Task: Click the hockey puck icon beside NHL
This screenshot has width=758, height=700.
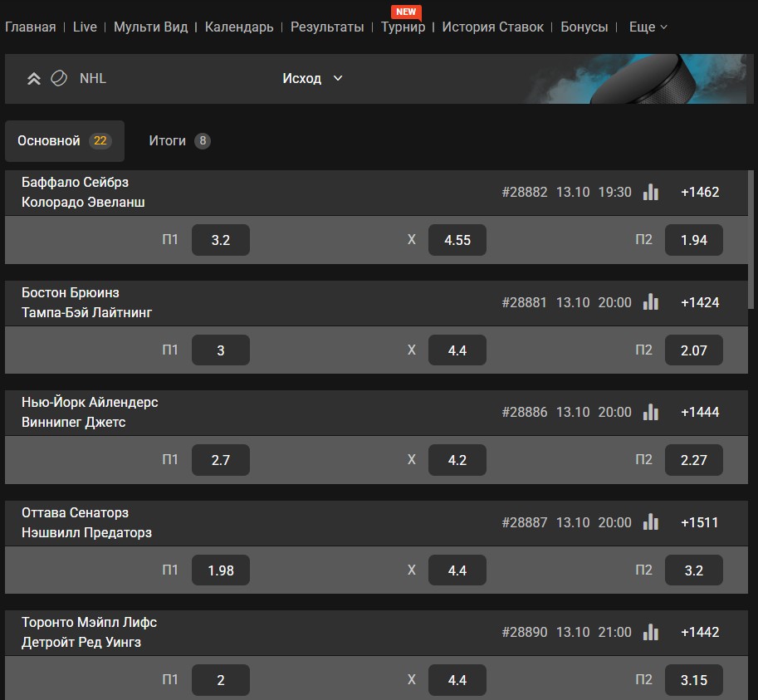Action: 59,78
